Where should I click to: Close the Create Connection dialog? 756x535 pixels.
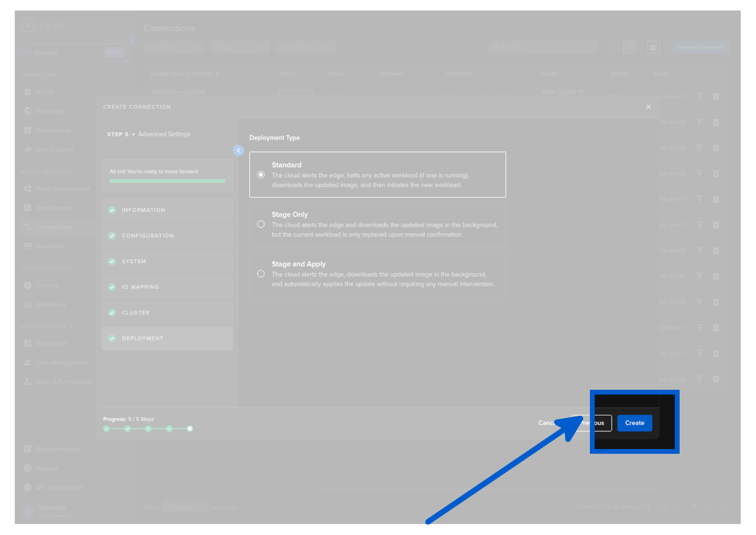pos(648,107)
